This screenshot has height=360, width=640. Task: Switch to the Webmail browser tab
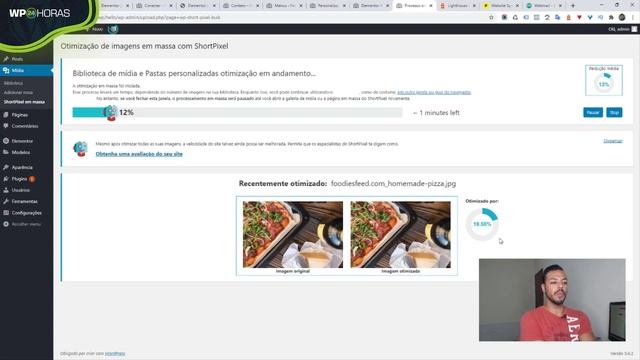click(x=543, y=6)
